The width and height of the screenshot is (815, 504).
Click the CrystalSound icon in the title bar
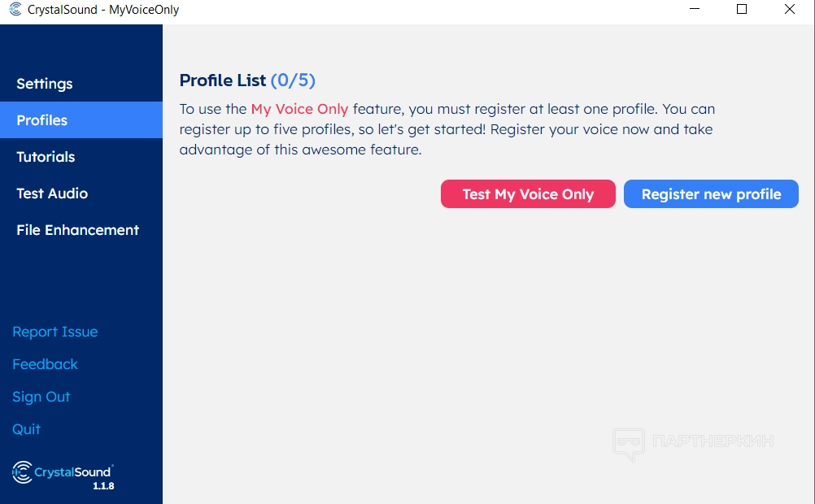(x=15, y=10)
